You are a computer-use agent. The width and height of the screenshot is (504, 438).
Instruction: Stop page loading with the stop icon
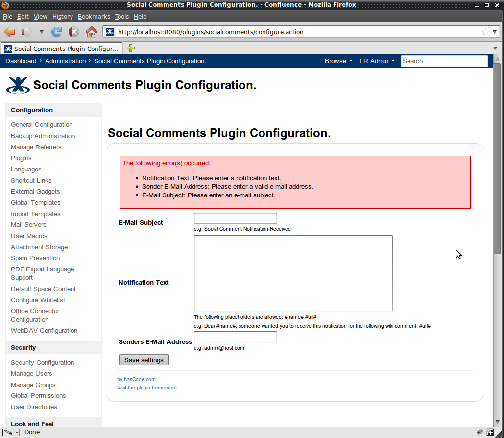(x=73, y=31)
